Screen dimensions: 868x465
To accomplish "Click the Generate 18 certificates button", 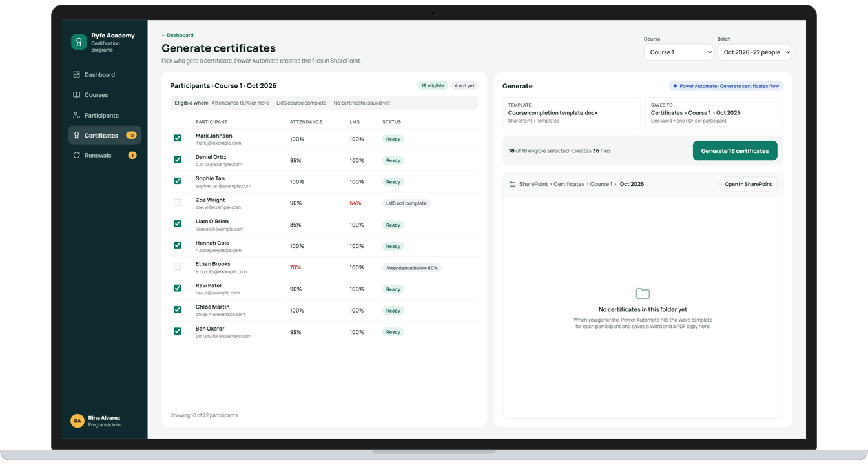I will pyautogui.click(x=735, y=151).
